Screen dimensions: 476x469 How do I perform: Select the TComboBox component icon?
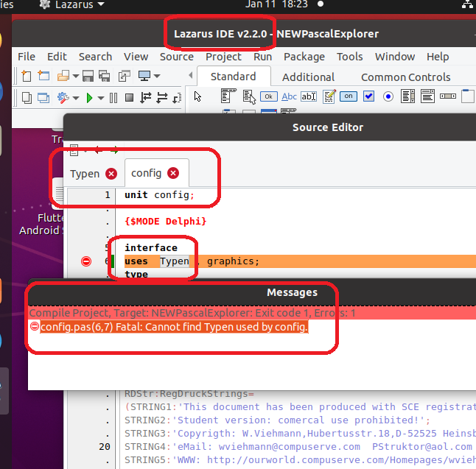click(427, 96)
